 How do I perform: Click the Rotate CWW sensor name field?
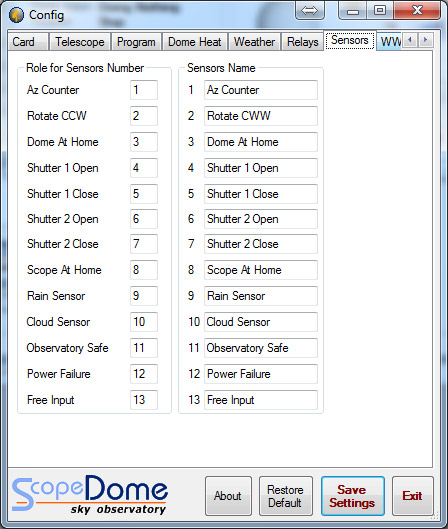[x=260, y=116]
